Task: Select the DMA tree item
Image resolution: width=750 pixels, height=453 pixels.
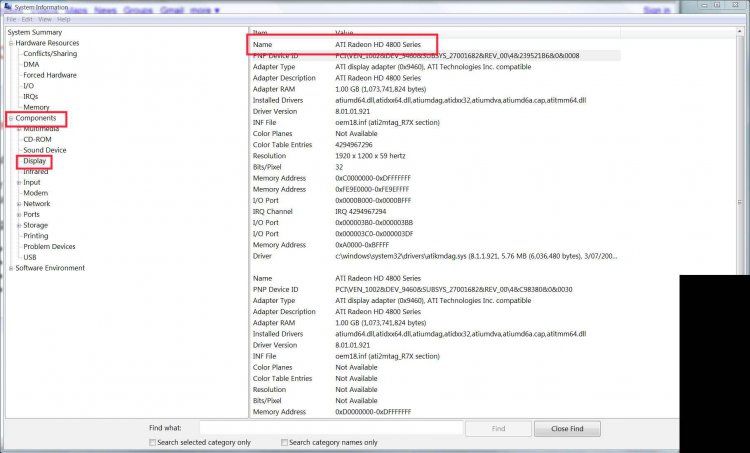Action: (x=31, y=65)
